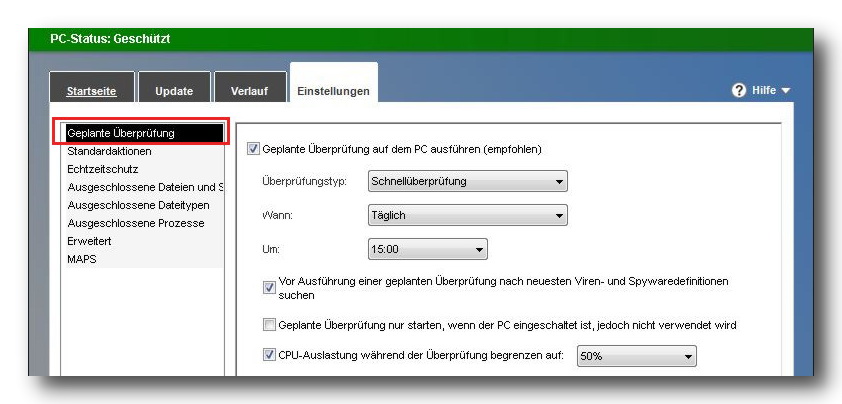Open the Hilfe dropdown arrow

tap(786, 91)
